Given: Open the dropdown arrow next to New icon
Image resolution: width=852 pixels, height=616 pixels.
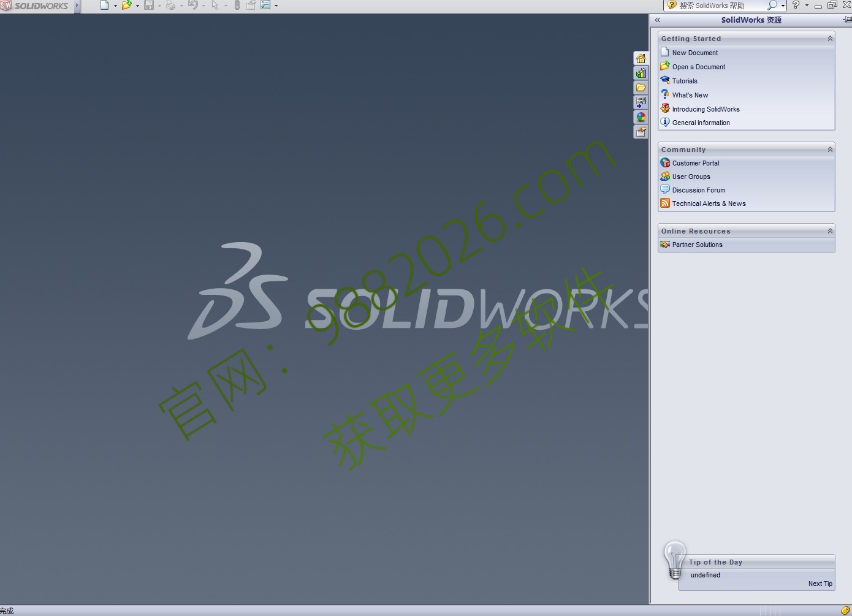Looking at the screenshot, I should pyautogui.click(x=115, y=6).
